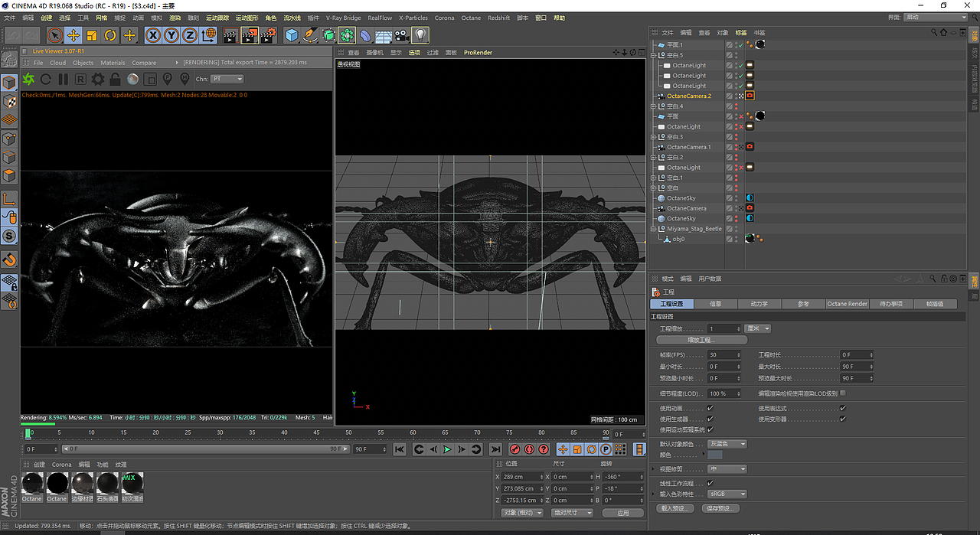Open Live Viewer Objects menu
Image resolution: width=980 pixels, height=535 pixels.
tap(83, 63)
